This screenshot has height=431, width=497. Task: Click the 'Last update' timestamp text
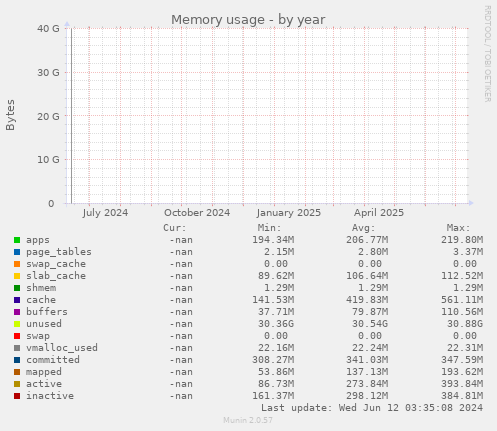(372, 408)
